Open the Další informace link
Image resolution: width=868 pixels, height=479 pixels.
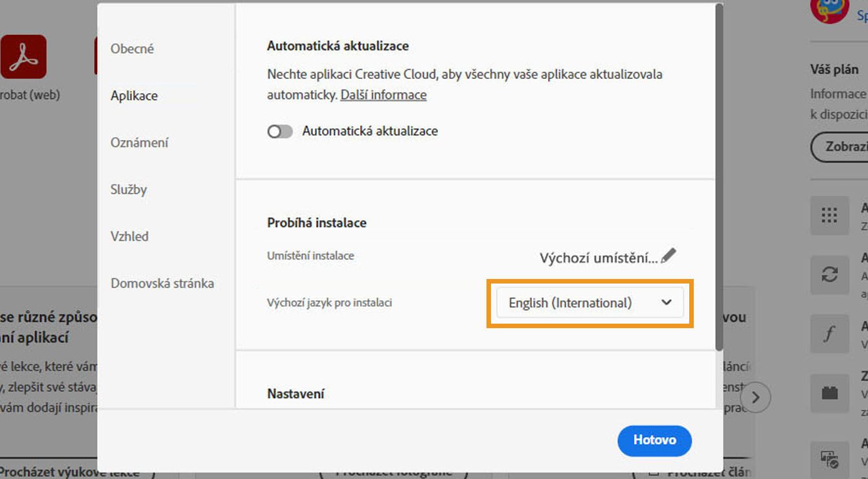[x=383, y=95]
